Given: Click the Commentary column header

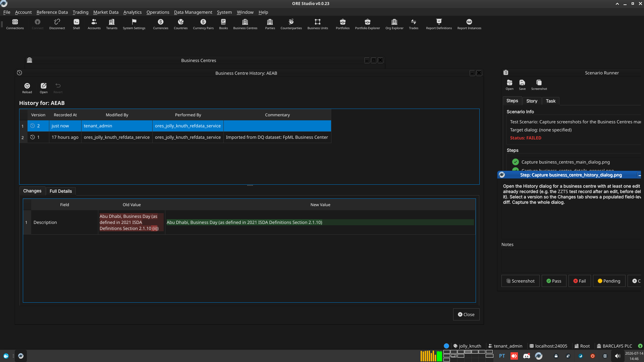Looking at the screenshot, I should tap(277, 115).
